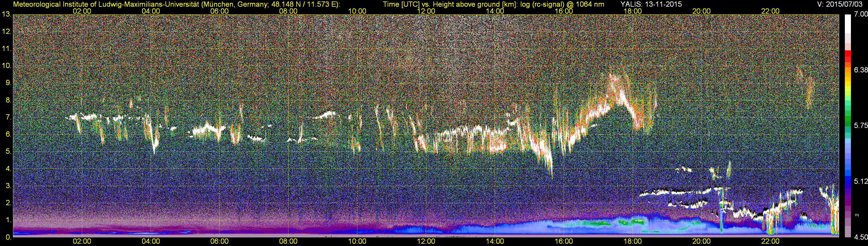The width and height of the screenshot is (868, 246).
Task: Click the 08:00 label on the bottom time axis
Action: pos(288,242)
